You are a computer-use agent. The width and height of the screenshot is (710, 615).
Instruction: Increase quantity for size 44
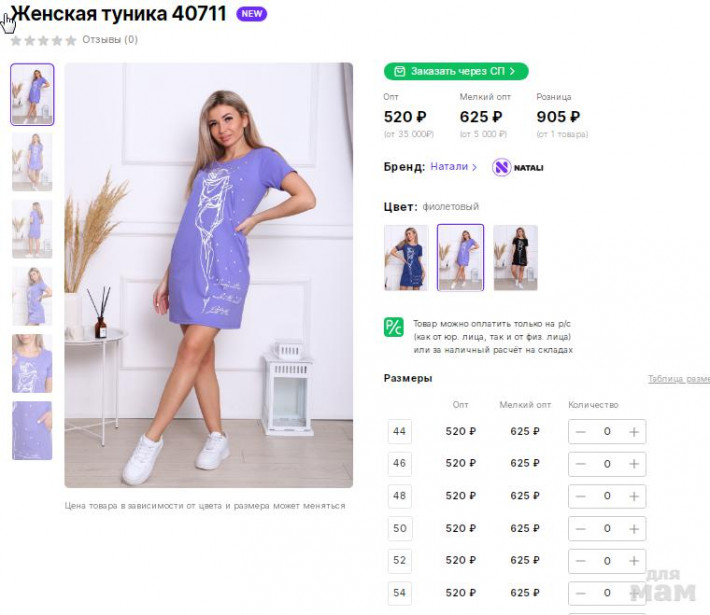point(633,432)
